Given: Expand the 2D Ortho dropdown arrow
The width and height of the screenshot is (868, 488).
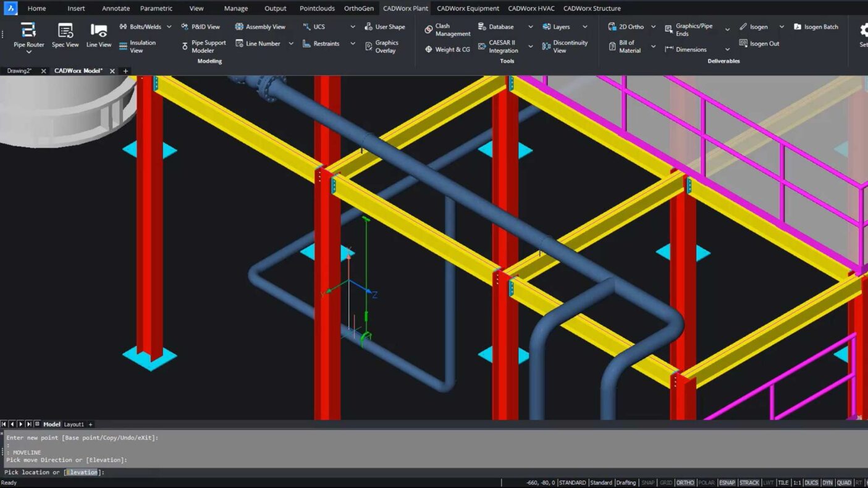Looking at the screenshot, I should [653, 27].
